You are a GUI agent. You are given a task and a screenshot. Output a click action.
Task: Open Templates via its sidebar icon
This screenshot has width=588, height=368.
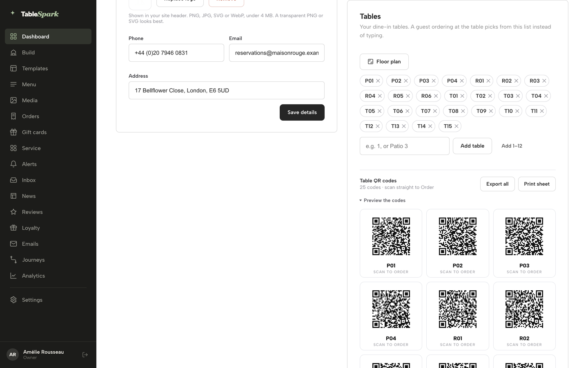pyautogui.click(x=13, y=68)
